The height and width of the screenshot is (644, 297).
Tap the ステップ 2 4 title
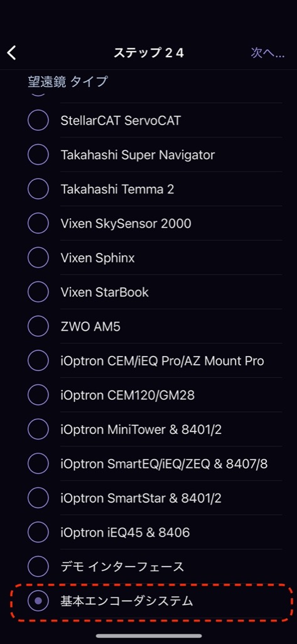(x=148, y=53)
